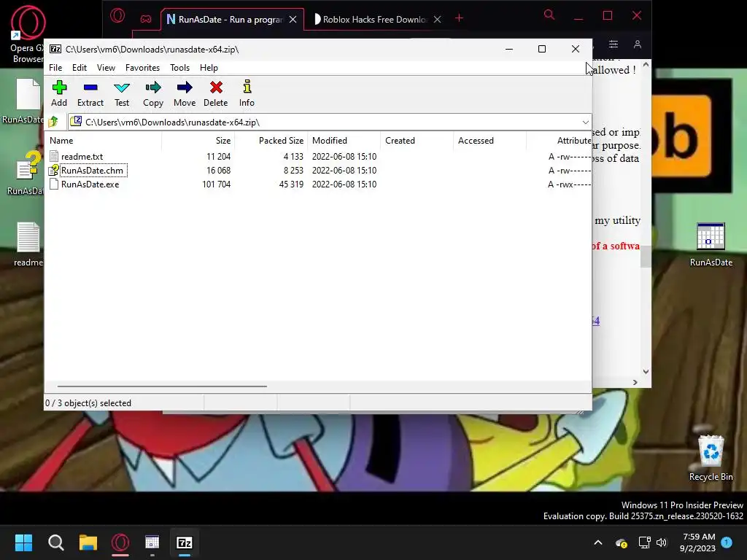Open the Edit menu

[x=79, y=68]
